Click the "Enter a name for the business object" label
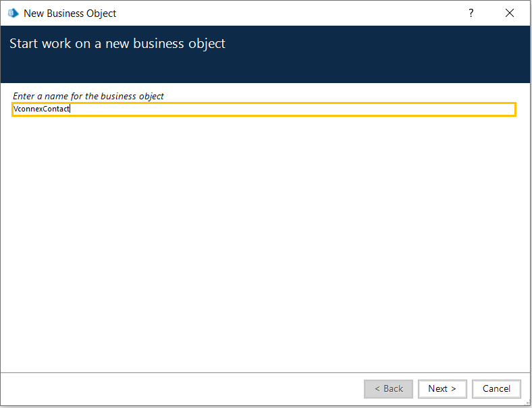532x408 pixels. (x=88, y=96)
